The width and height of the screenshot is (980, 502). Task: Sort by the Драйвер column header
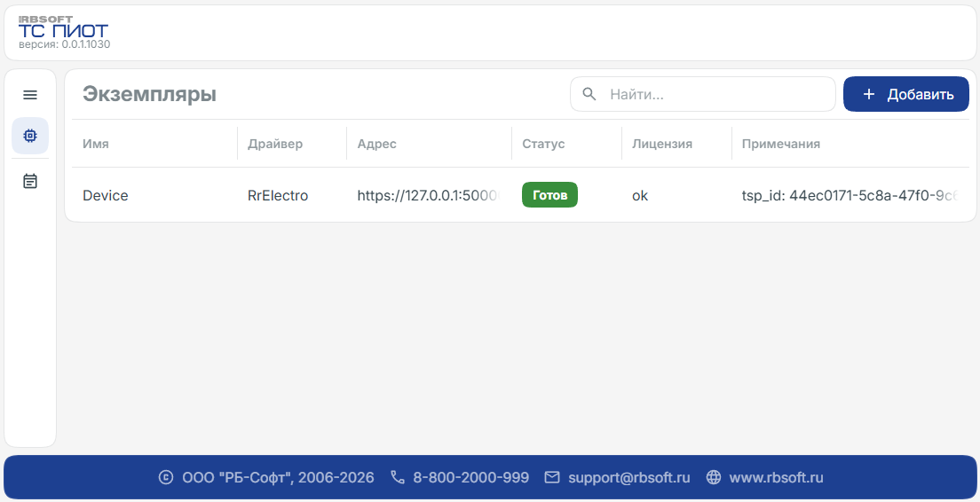tap(275, 144)
